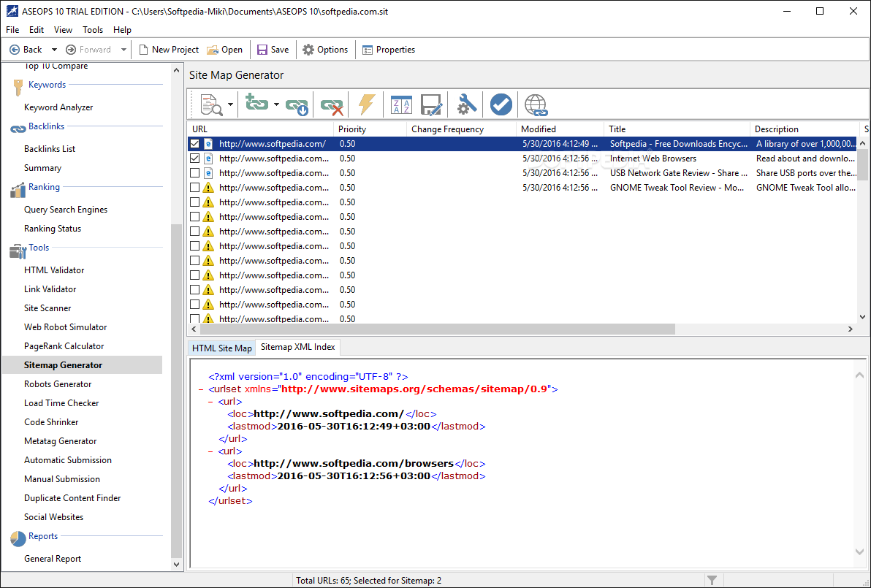Open Keyword Analyzer in sidebar
This screenshot has height=588, width=871.
58,107
